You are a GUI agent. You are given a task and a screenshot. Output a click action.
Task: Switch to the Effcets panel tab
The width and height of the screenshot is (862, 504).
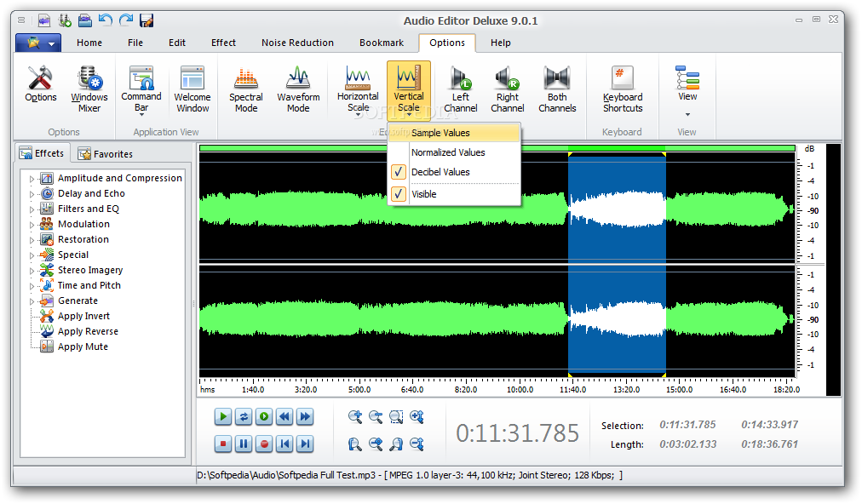coord(43,153)
